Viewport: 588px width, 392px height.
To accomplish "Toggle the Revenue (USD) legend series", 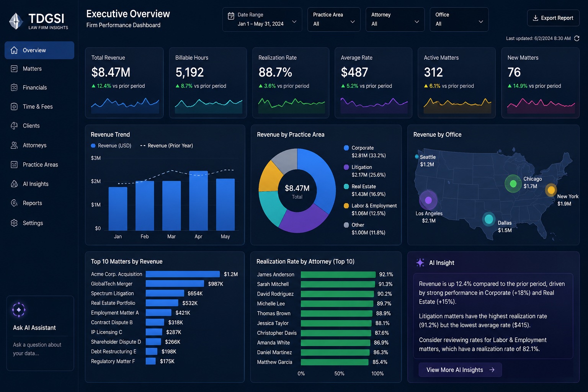I will pos(111,145).
